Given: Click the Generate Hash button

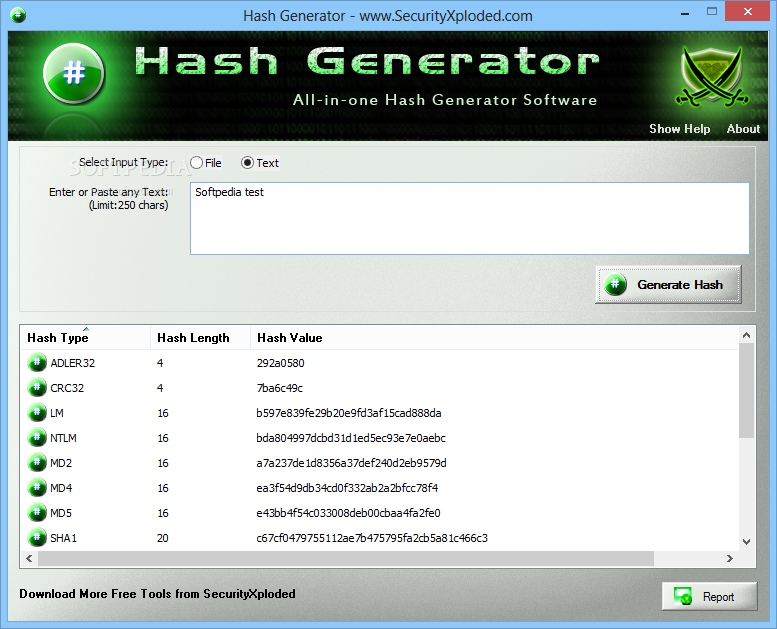Looking at the screenshot, I should click(668, 285).
